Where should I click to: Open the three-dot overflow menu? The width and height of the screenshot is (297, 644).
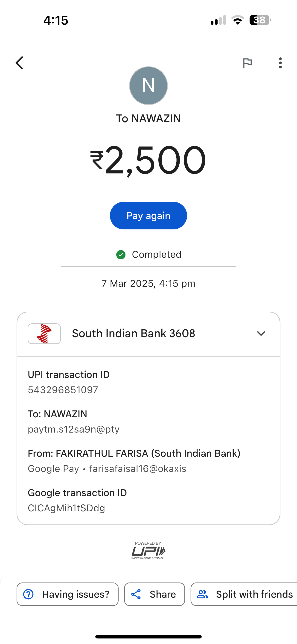(x=280, y=63)
